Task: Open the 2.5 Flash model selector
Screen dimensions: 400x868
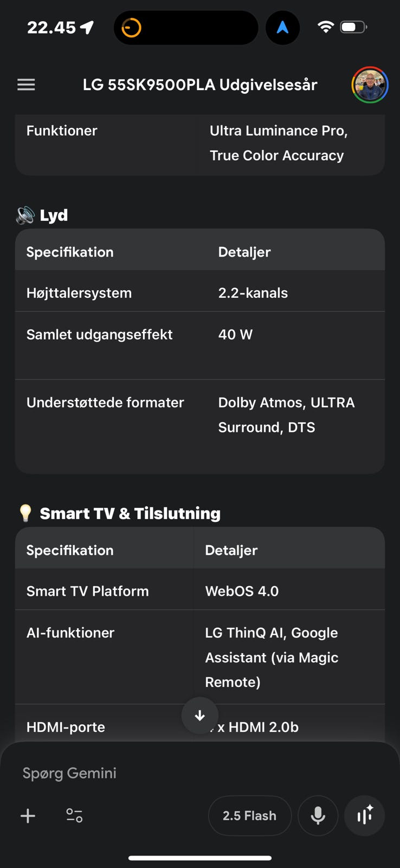Action: 249,815
